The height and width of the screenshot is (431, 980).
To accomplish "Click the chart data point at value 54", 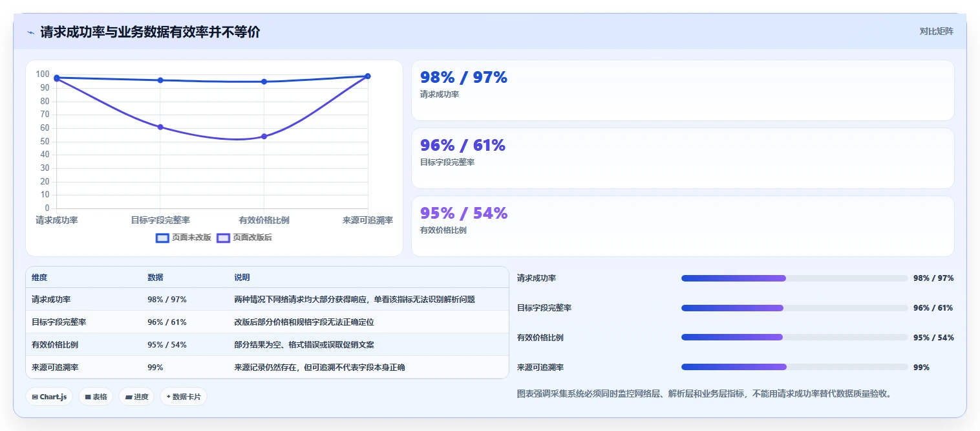I will pos(264,137).
